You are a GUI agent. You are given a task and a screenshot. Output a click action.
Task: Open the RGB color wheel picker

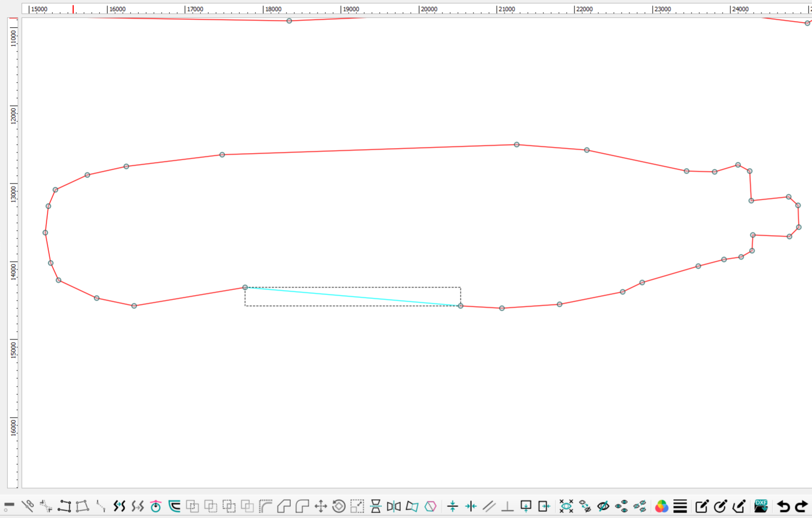[x=661, y=506]
